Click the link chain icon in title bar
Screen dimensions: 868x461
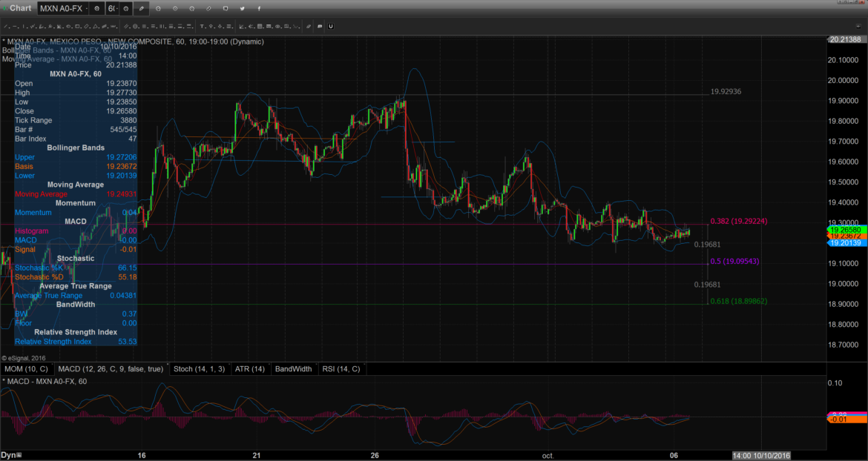[x=208, y=9]
